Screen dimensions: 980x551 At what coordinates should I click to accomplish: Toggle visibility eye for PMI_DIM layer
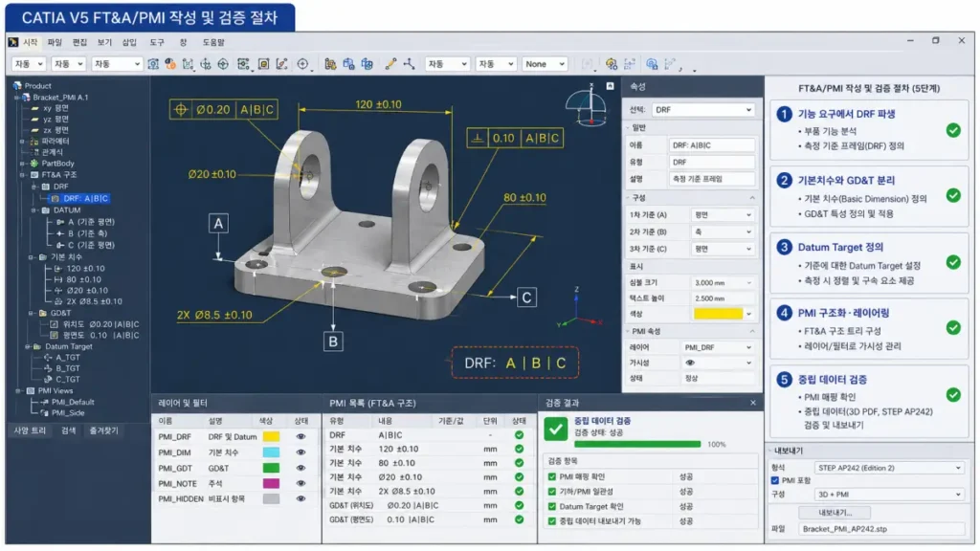[301, 452]
